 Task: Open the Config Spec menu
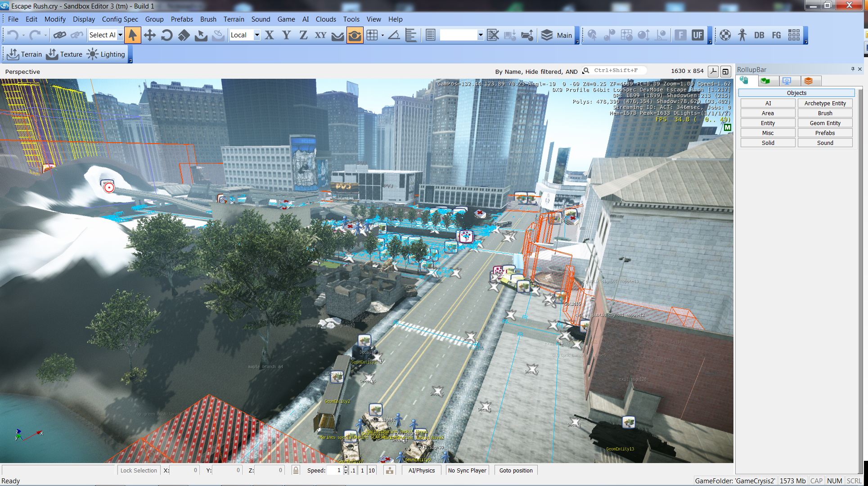click(120, 19)
